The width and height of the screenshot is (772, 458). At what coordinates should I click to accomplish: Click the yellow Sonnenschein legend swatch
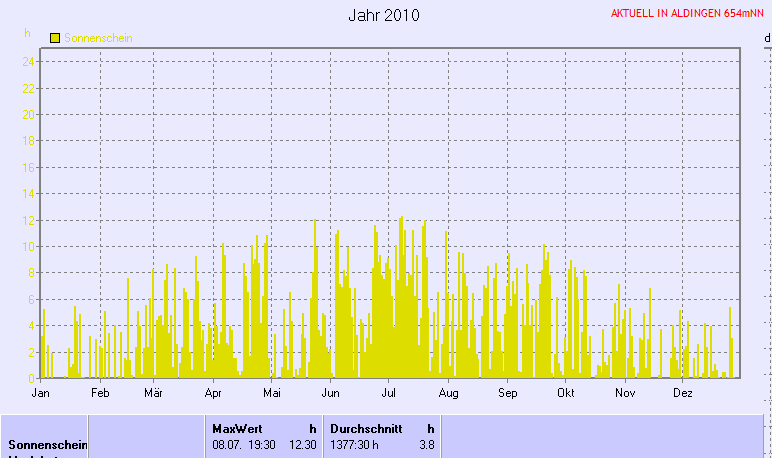click(55, 38)
